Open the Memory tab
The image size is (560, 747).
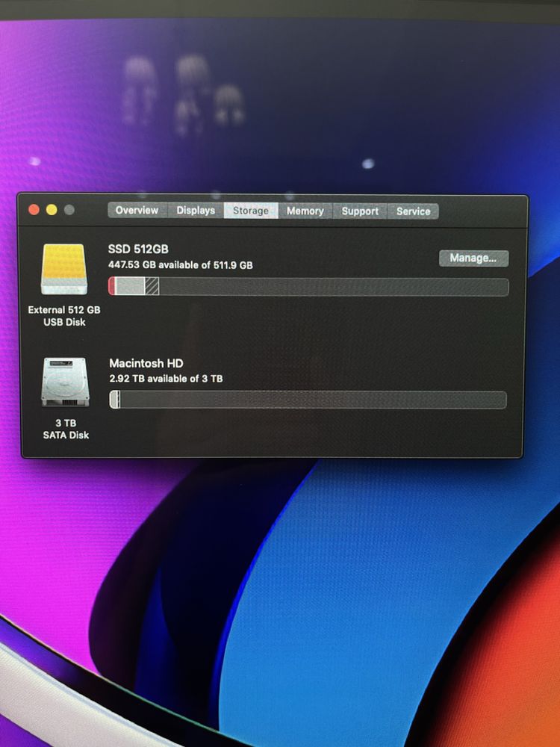tap(305, 211)
